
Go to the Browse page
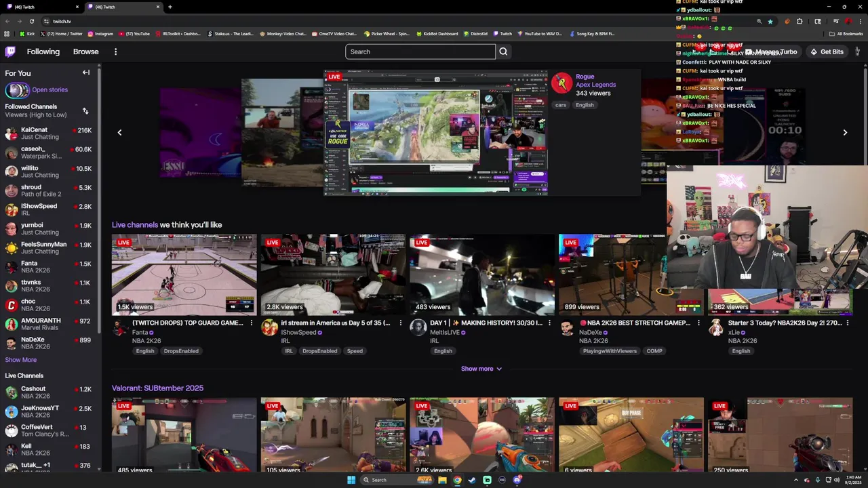[85, 52]
